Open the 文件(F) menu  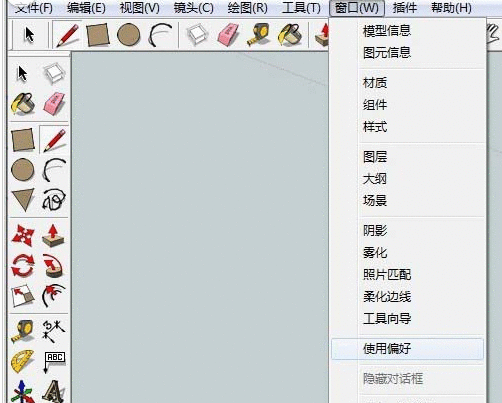[34, 8]
